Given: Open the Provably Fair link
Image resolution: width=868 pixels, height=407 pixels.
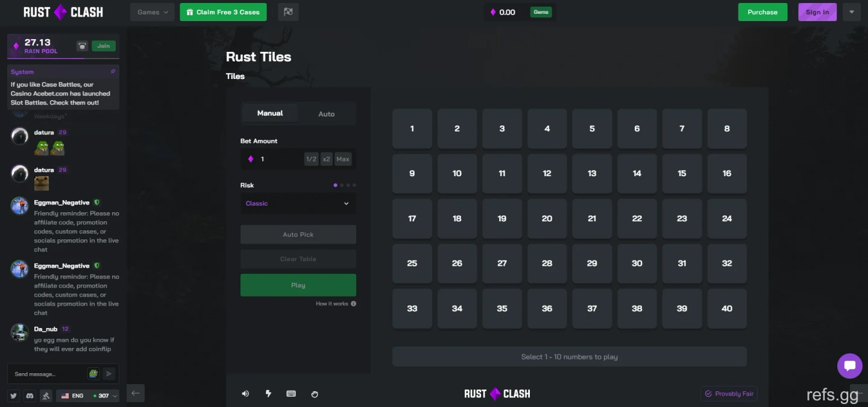Looking at the screenshot, I should pyautogui.click(x=729, y=394).
